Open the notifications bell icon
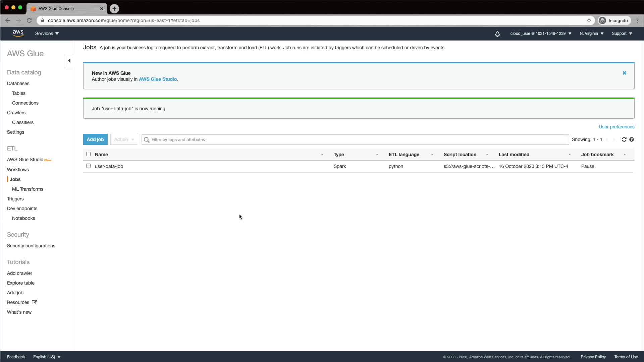Image resolution: width=644 pixels, height=362 pixels. [497, 34]
